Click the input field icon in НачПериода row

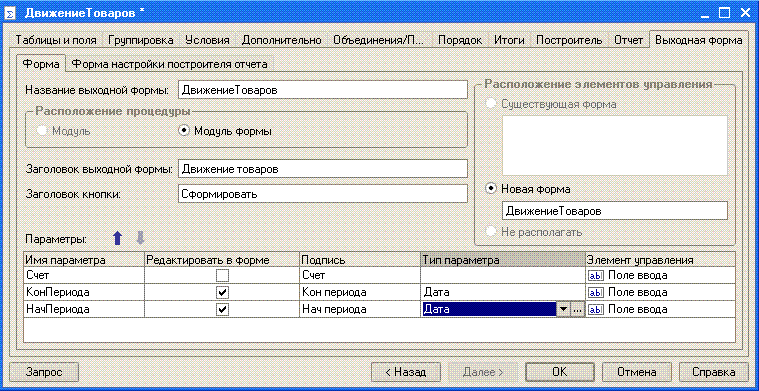coord(595,310)
